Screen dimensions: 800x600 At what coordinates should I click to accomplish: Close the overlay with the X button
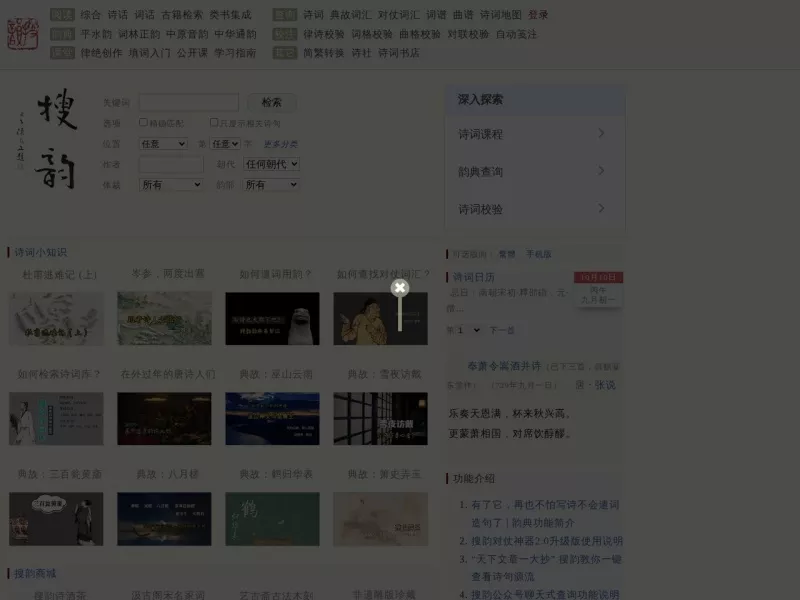tap(400, 288)
